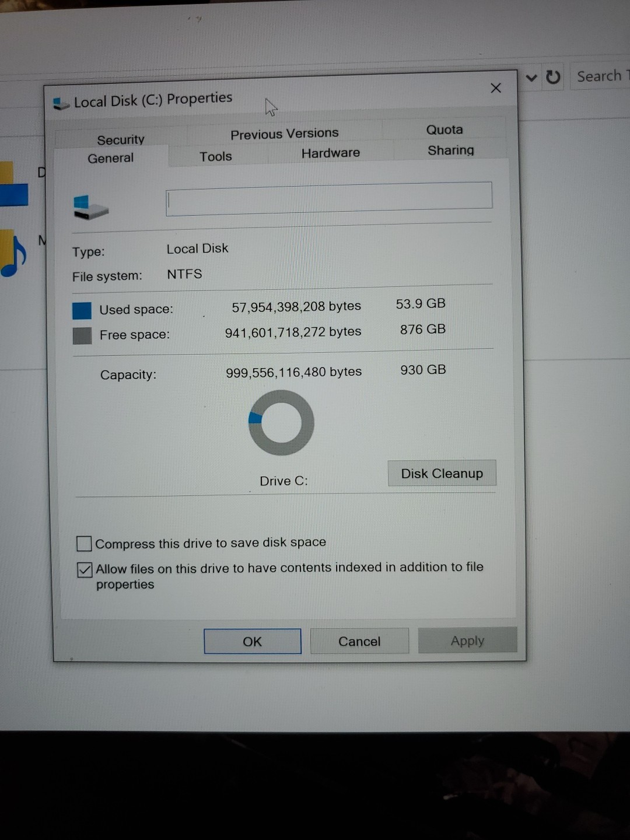Click the large drive icon beside label field
The image size is (630, 840).
pyautogui.click(x=90, y=207)
